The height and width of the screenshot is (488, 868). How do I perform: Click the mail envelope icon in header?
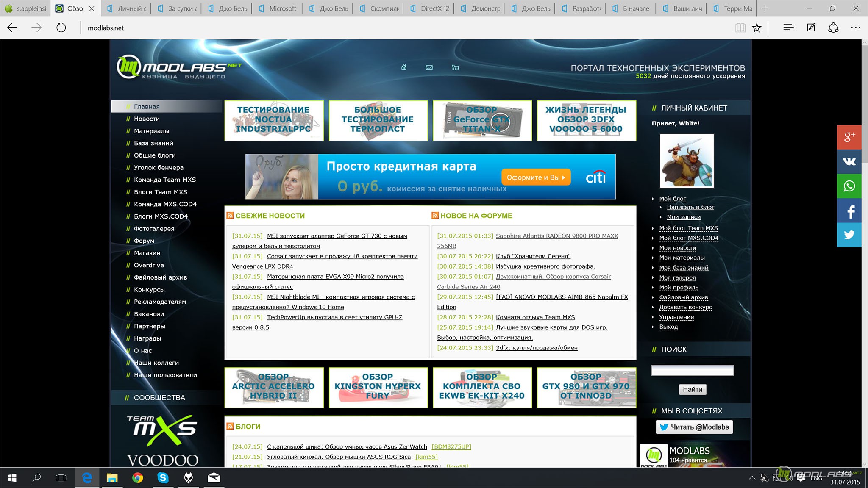click(x=429, y=67)
